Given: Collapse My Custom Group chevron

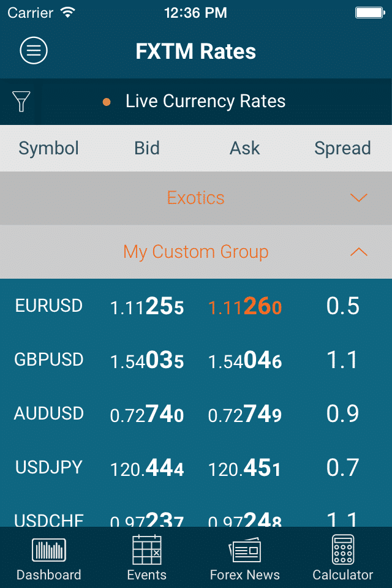Looking at the screenshot, I should (x=358, y=252).
